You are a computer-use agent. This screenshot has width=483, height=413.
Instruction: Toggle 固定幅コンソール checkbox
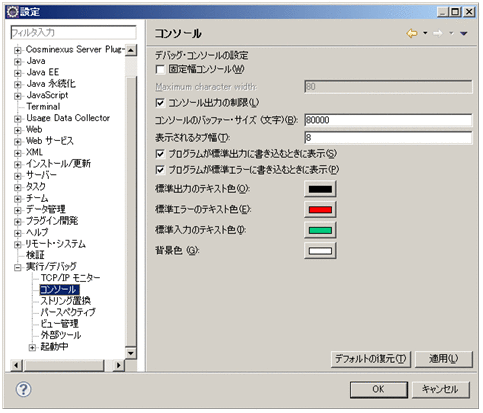pyautogui.click(x=160, y=70)
